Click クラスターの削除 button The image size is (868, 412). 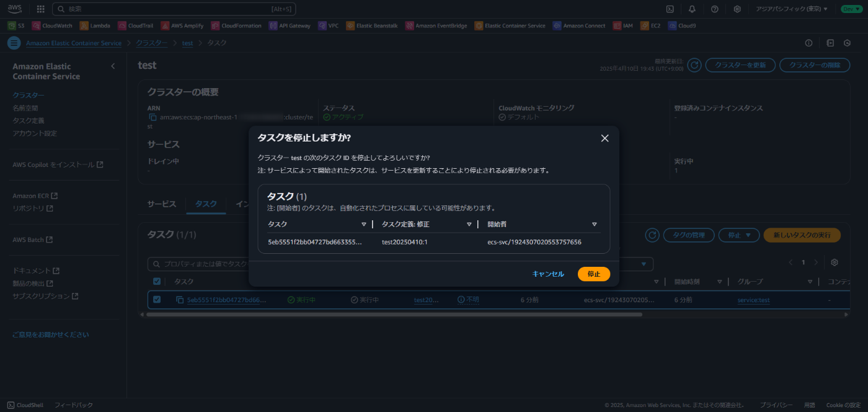click(x=815, y=65)
